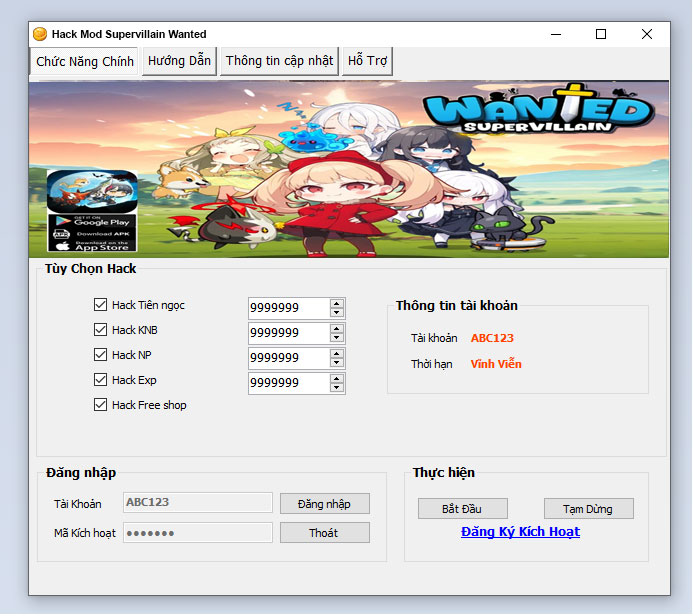Start the hack with Bắt Đầu

[x=463, y=509]
